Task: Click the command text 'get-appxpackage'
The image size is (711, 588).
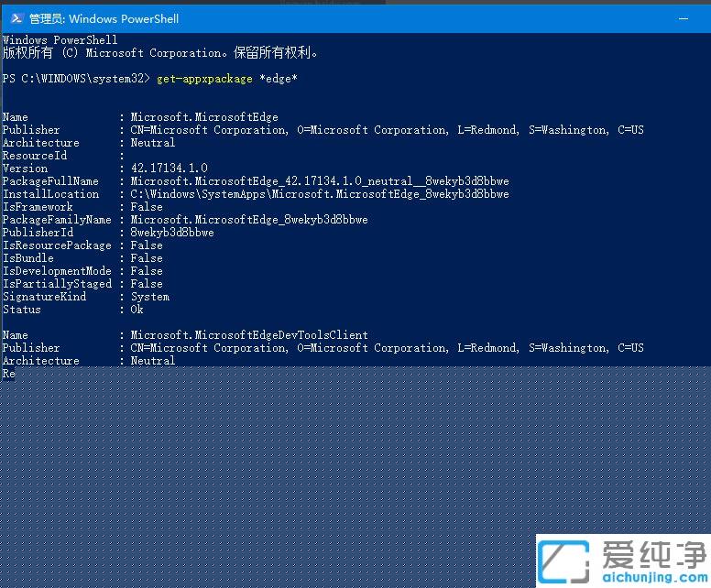Action: coord(204,79)
